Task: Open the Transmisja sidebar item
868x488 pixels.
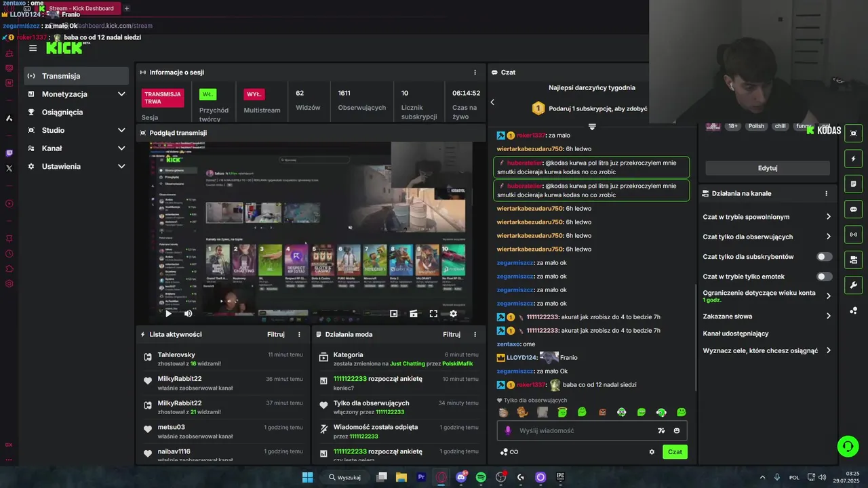Action: pos(77,76)
